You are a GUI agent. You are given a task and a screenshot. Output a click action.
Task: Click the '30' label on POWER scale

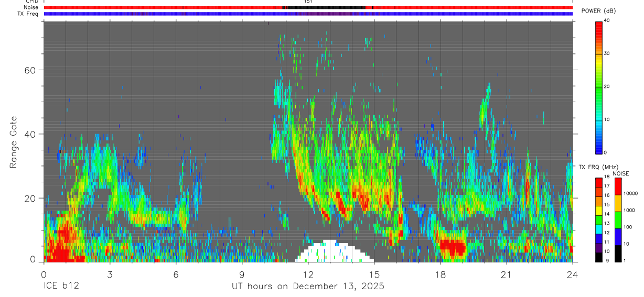pyautogui.click(x=607, y=54)
